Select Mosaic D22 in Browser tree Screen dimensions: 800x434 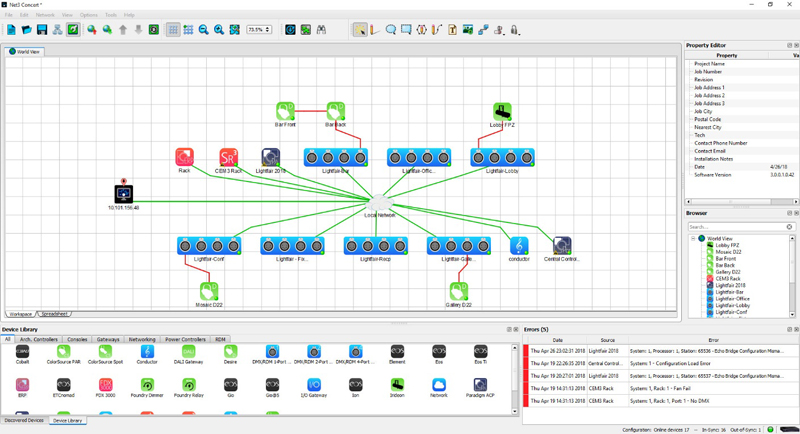728,252
